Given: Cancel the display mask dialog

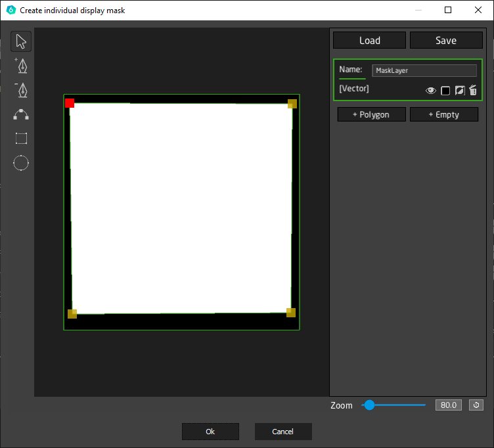Looking at the screenshot, I should (283, 432).
